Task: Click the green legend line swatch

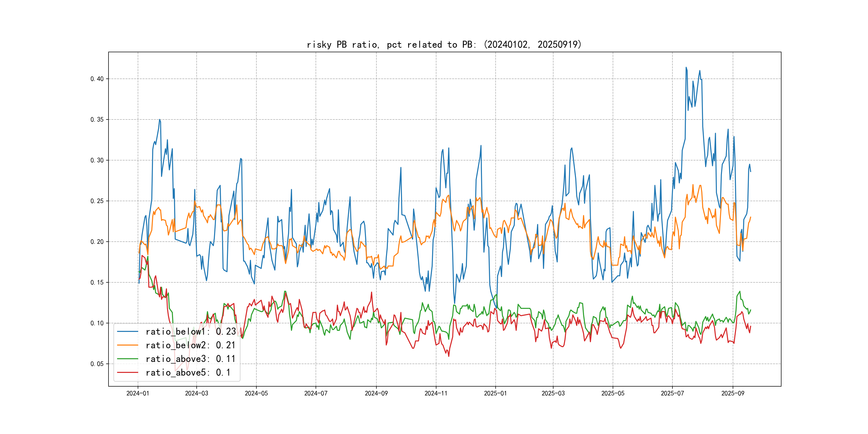Action: click(x=127, y=359)
